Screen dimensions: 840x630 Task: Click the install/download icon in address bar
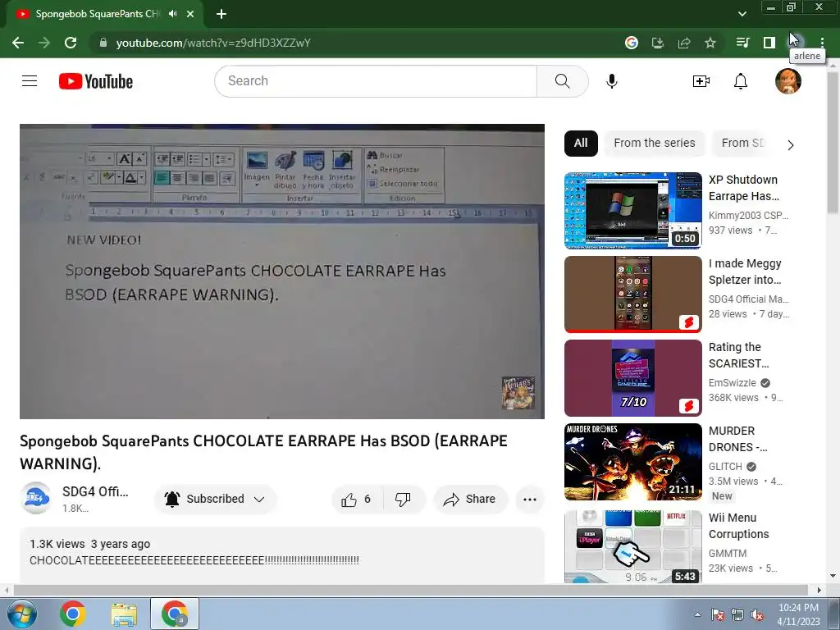[658, 43]
